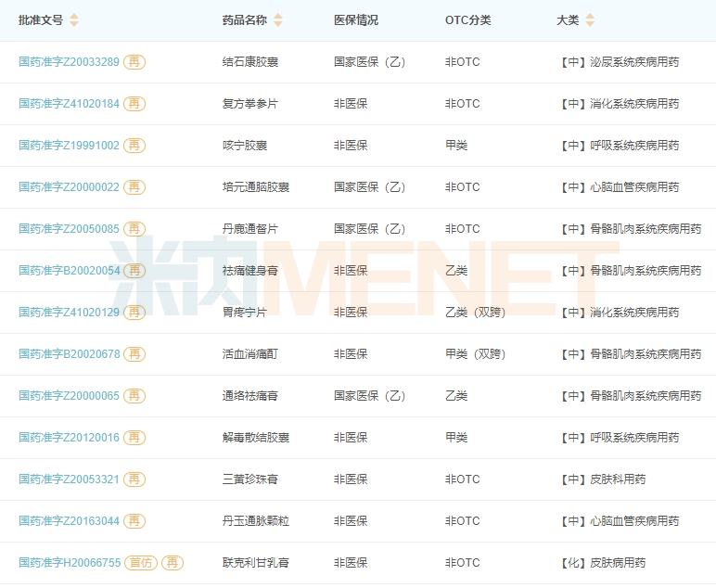
Task: Select drug name 胃疼宁片
Action: 245,313
